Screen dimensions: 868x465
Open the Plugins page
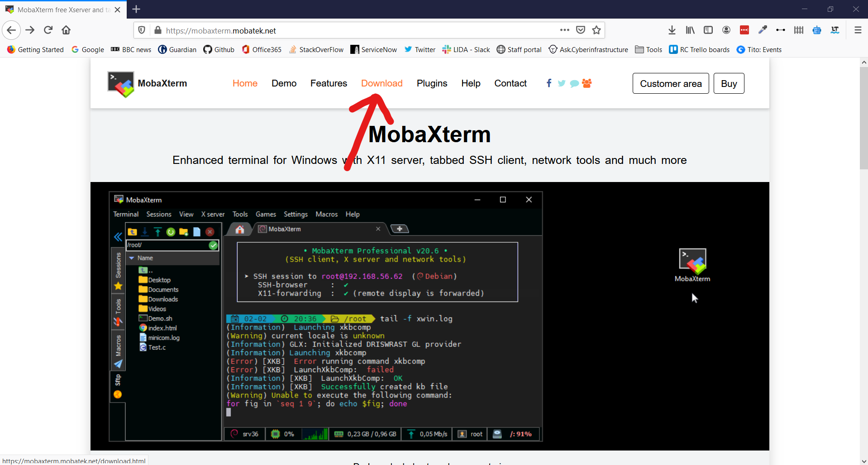click(432, 83)
